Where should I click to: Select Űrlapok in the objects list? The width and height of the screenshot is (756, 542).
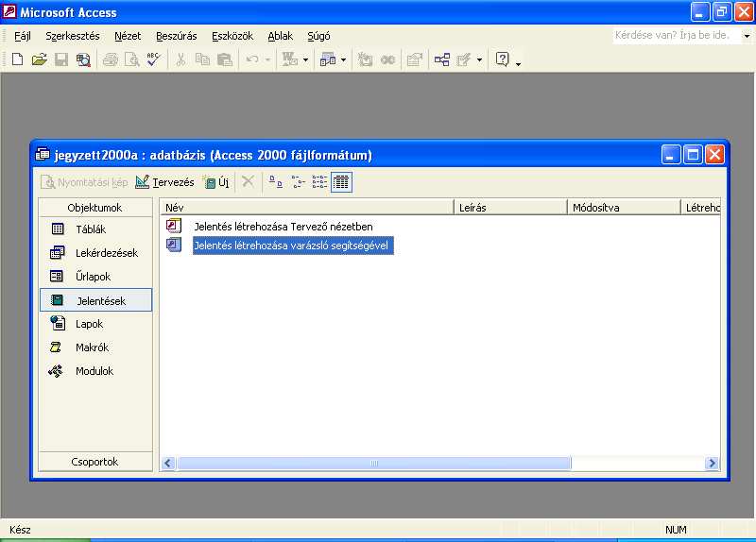coord(80,277)
